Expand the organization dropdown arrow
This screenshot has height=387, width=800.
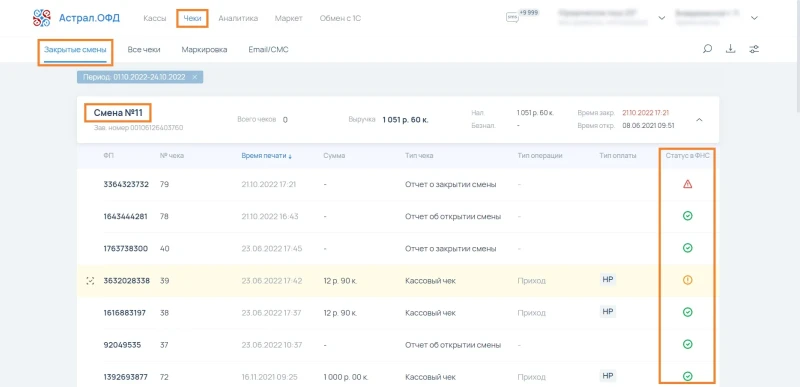(x=662, y=18)
